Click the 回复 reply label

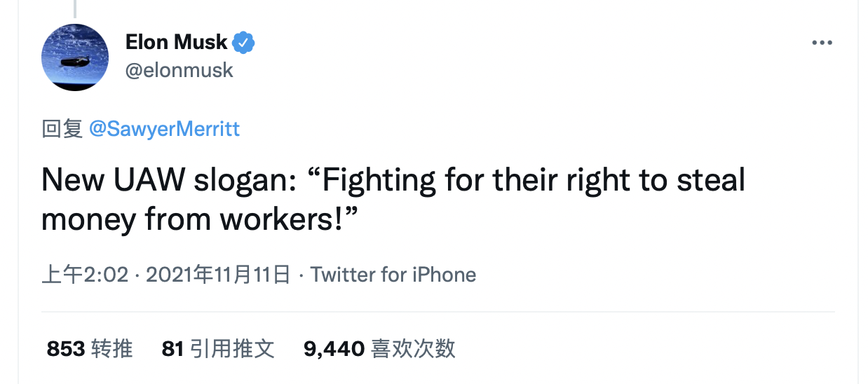click(x=62, y=129)
